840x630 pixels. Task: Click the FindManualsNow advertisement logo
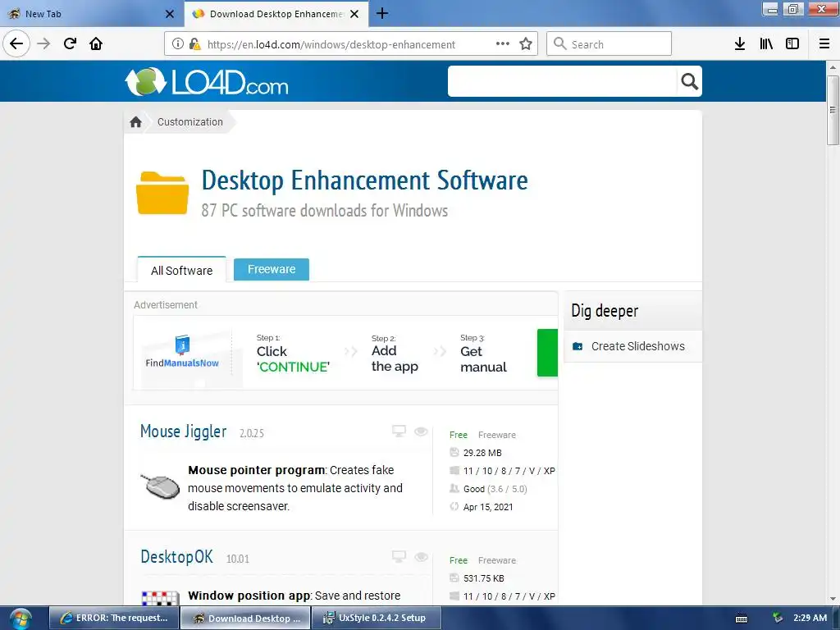182,352
